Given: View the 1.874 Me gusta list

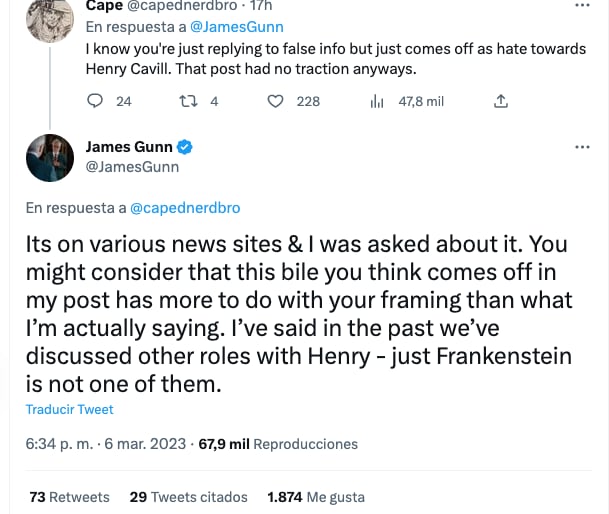Looking at the screenshot, I should 316,497.
